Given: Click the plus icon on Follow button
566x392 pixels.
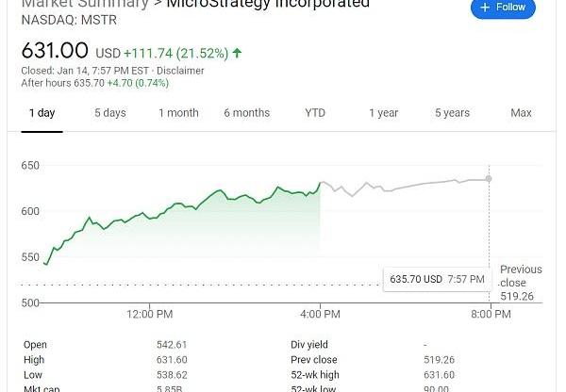Looking at the screenshot, I should click(485, 7).
